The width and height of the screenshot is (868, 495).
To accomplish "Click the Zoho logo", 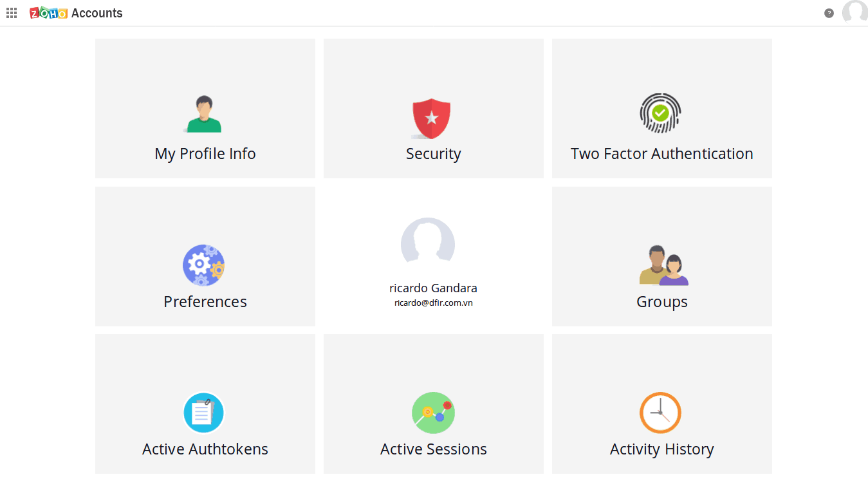I will 48,13.
